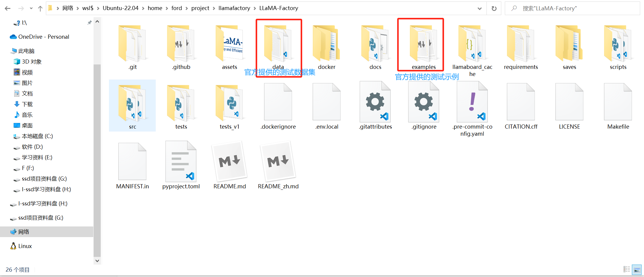Select 文档 in the sidebar
This screenshot has height=277, width=644.
27,93
